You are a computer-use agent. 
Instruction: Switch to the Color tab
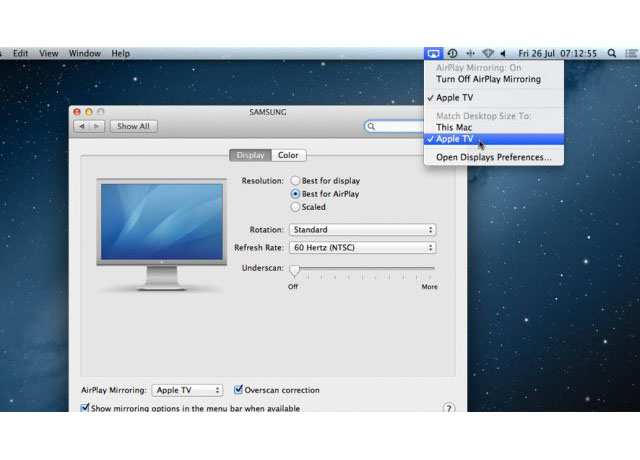288,155
